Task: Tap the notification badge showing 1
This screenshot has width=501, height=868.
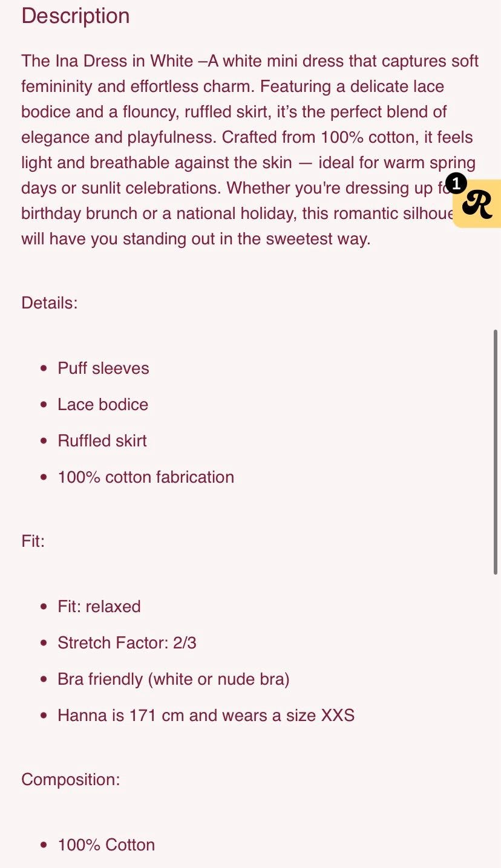Action: tap(456, 183)
